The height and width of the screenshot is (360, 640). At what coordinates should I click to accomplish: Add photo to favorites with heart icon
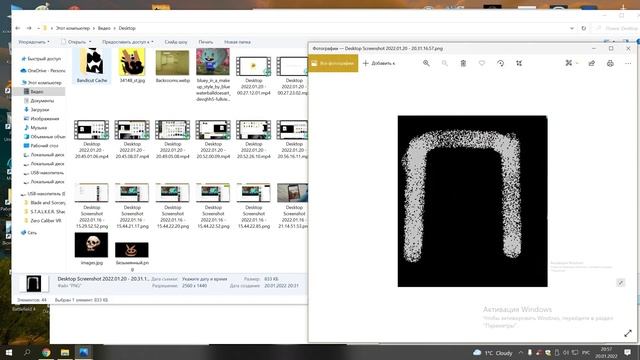tap(482, 63)
